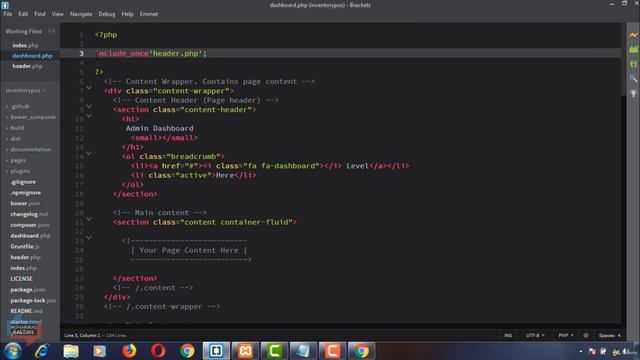
Task: Click the editor vertical scrollbar thumb
Action: 623,60
